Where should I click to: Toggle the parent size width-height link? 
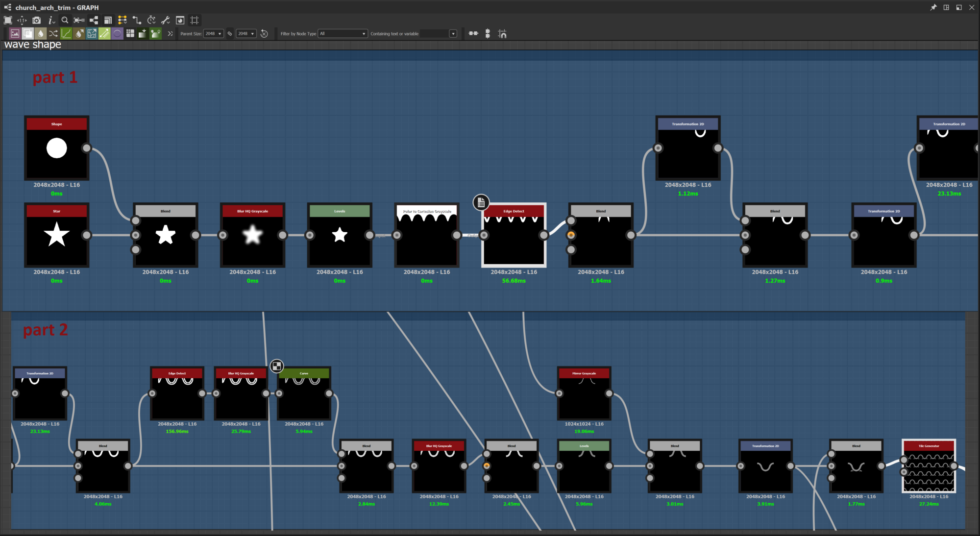pos(230,33)
